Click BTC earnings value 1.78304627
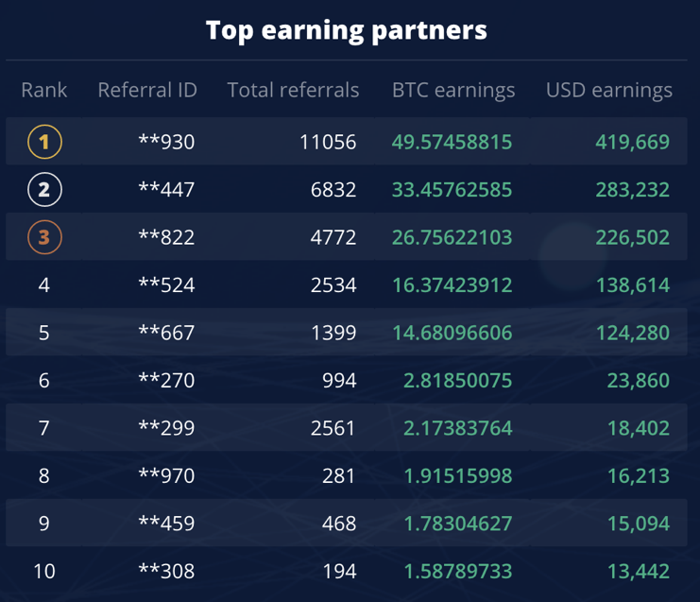The height and width of the screenshot is (602, 700). [457, 524]
